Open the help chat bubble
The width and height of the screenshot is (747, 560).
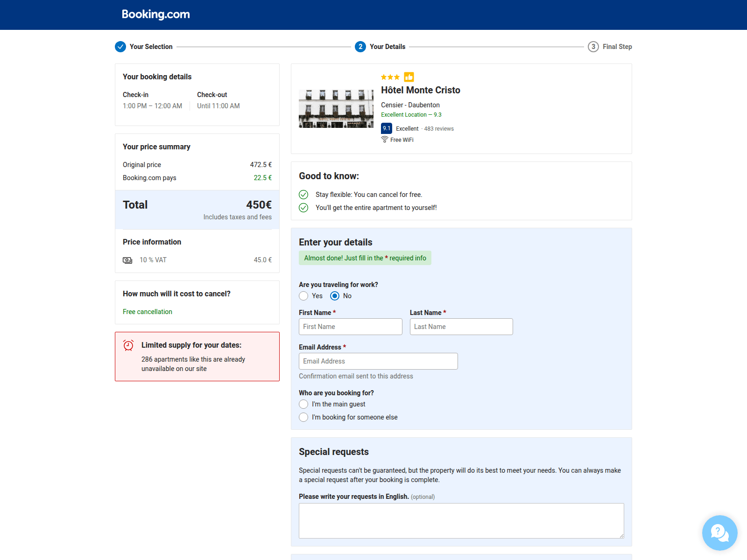coord(720,533)
